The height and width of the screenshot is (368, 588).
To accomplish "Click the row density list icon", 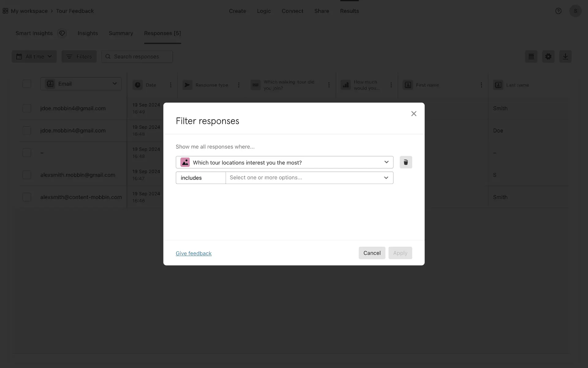I will [531, 57].
